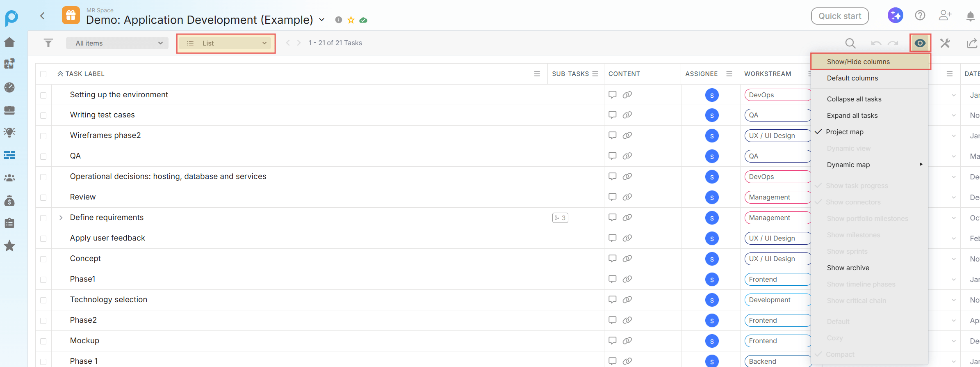
Task: Go to Home in left sidebar
Action: [x=9, y=42]
